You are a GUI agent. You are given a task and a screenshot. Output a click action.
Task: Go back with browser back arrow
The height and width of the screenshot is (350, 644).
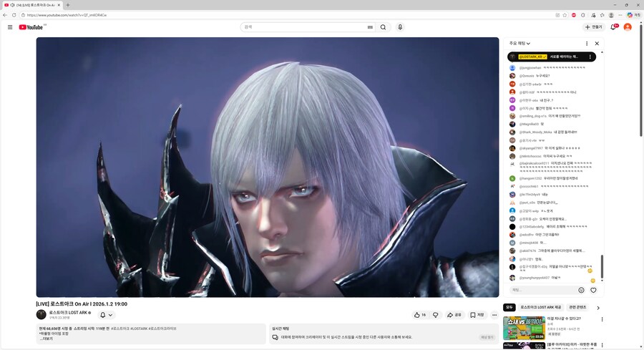point(5,15)
